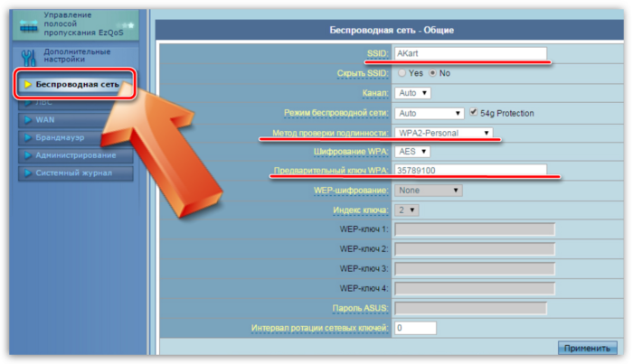Viewport: 633px width, 364px height.
Task: Click the WEP-ключ 4 field
Action: pyautogui.click(x=475, y=289)
